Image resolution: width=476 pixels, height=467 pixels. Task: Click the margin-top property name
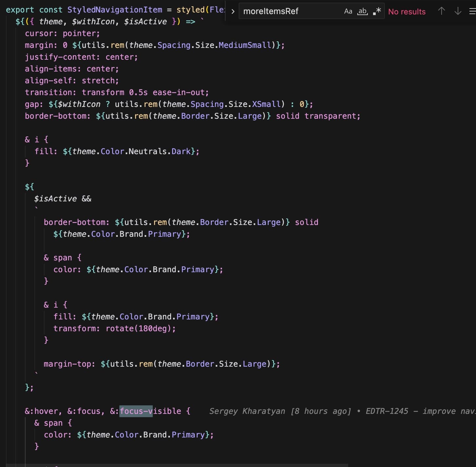[69, 364]
